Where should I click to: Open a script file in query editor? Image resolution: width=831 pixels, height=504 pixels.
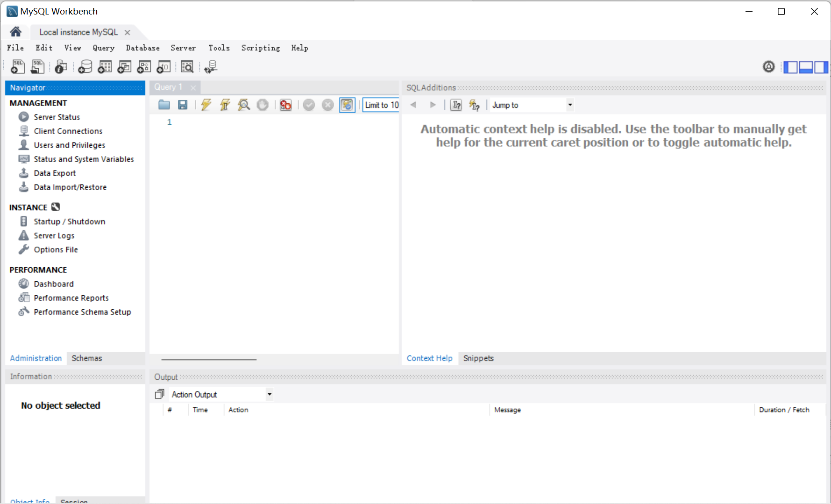[x=164, y=105]
